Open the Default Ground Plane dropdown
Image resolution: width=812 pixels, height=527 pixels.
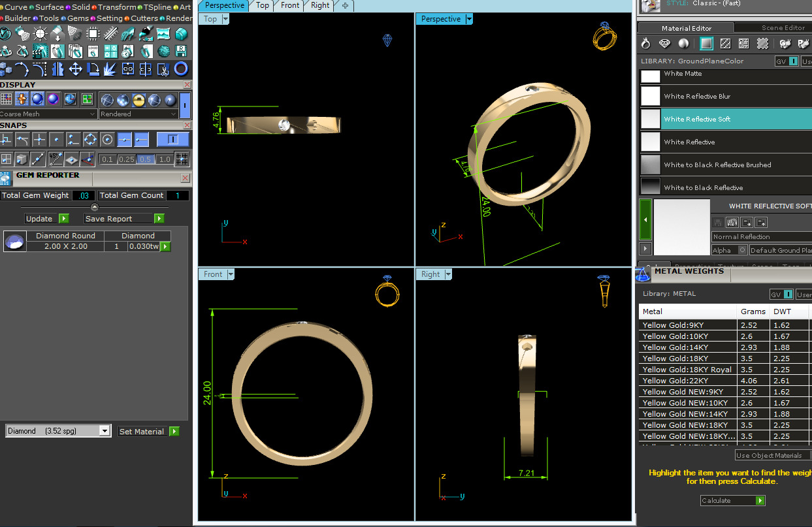[780, 250]
